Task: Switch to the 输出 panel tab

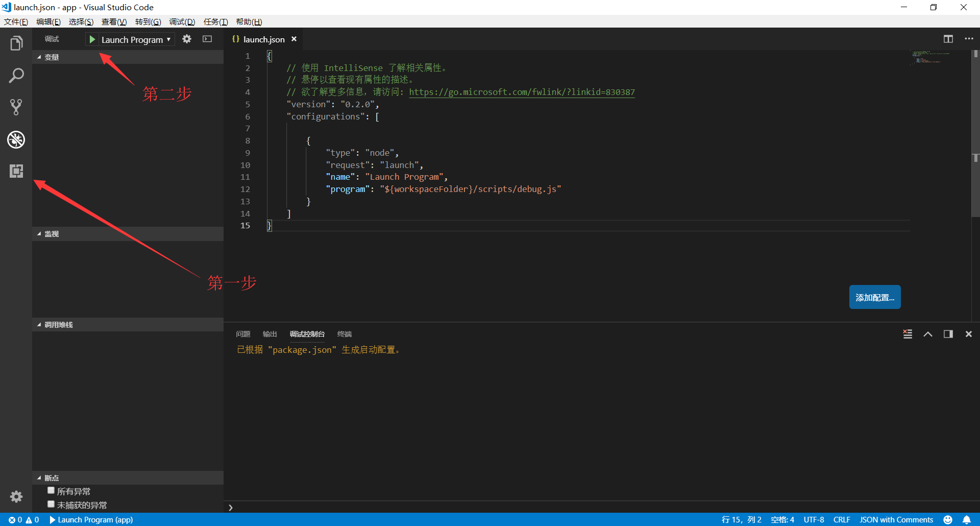Action: (269, 334)
